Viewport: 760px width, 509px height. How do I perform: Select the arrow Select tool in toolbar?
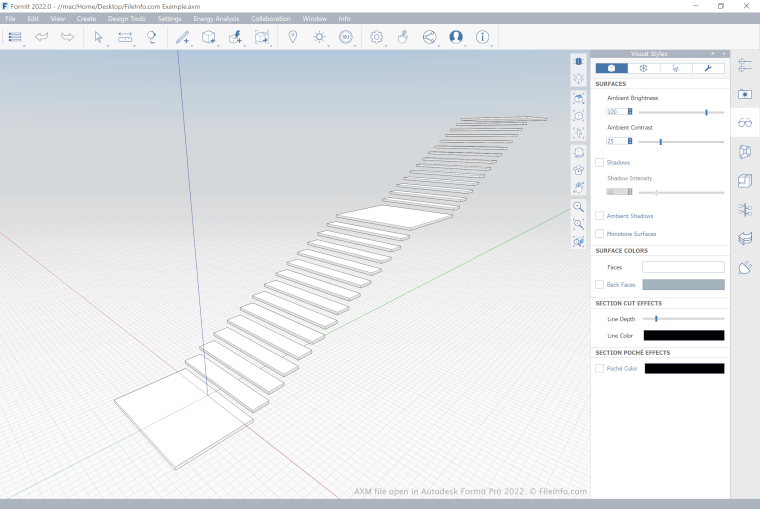(98, 37)
